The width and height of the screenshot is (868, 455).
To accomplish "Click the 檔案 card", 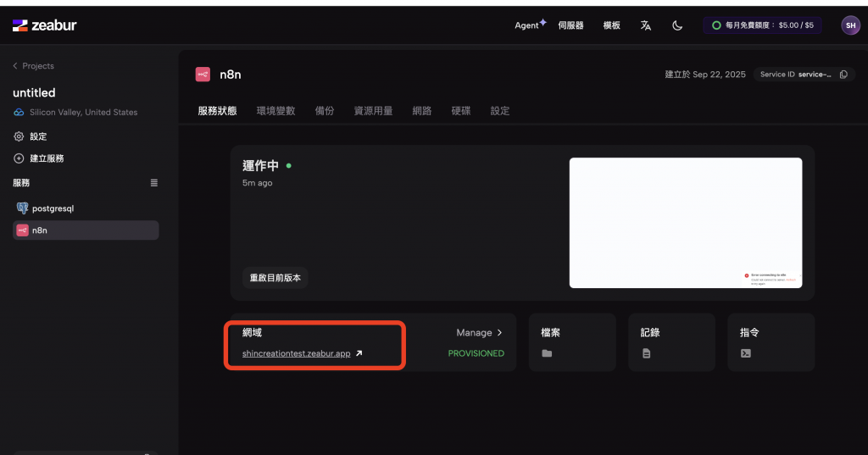I will point(572,342).
